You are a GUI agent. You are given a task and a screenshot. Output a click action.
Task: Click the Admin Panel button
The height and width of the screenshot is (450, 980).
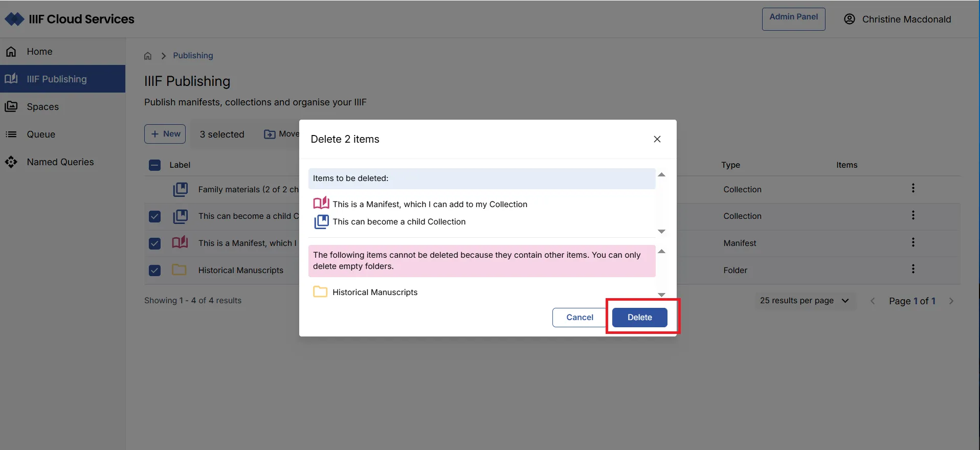pyautogui.click(x=793, y=19)
